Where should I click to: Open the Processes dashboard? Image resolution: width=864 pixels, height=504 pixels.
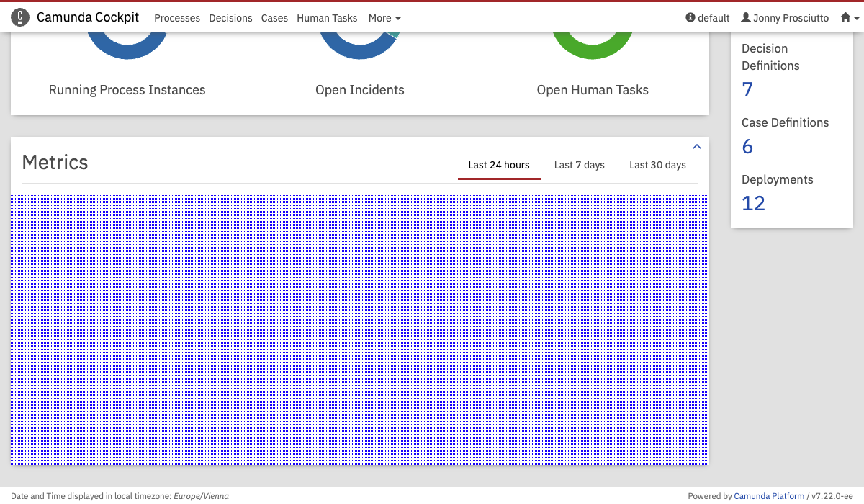177,18
